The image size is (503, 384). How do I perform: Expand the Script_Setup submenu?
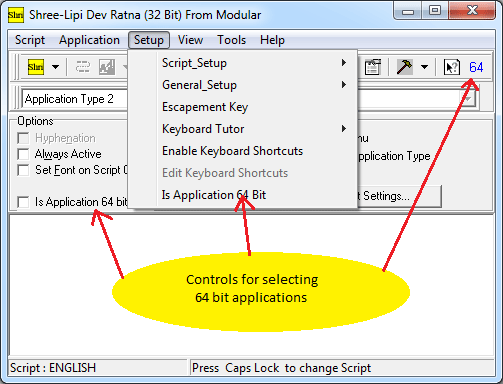(243, 63)
